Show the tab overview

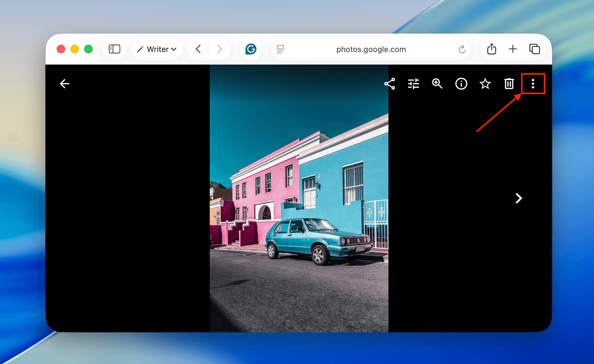click(535, 49)
